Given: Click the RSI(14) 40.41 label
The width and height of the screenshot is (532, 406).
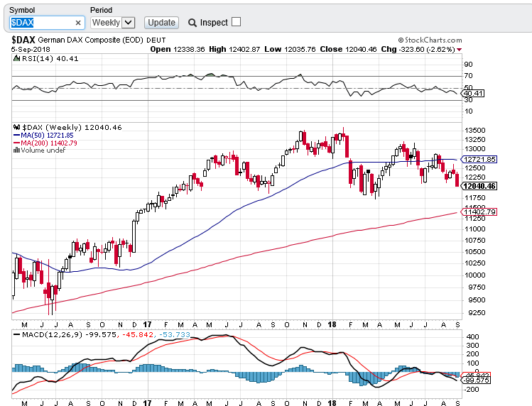Looking at the screenshot, I should coord(50,59).
